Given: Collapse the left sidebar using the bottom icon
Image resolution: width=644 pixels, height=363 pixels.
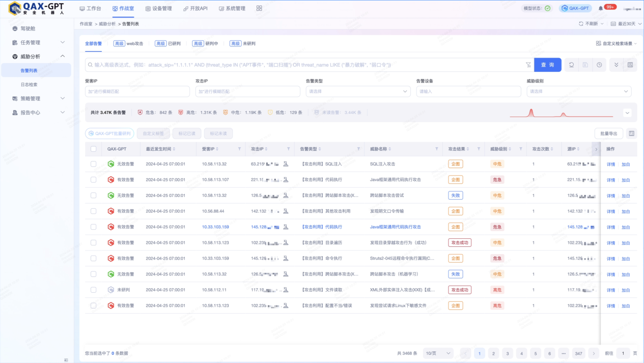Looking at the screenshot, I should point(66,359).
